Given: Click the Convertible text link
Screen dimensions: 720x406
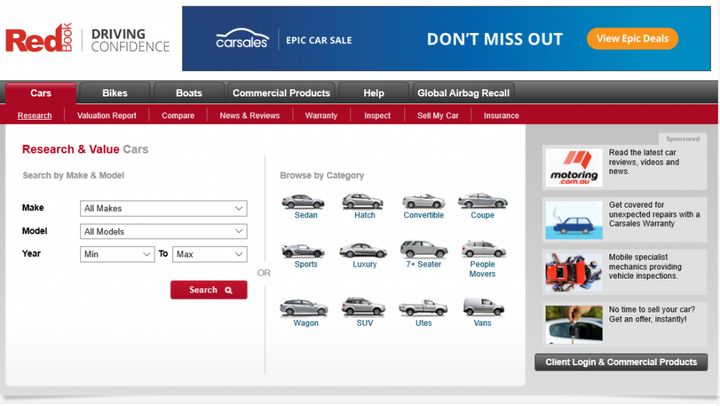Looking at the screenshot, I should [x=423, y=215].
